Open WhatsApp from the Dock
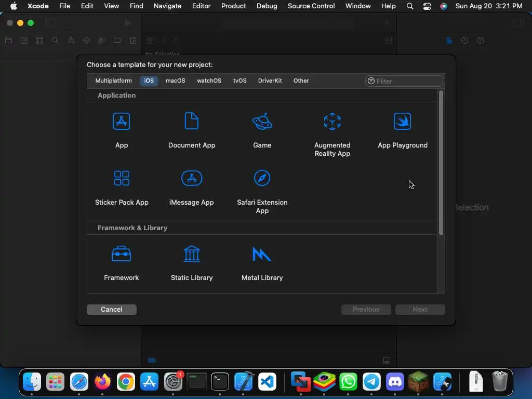The width and height of the screenshot is (532, 399). point(348,382)
